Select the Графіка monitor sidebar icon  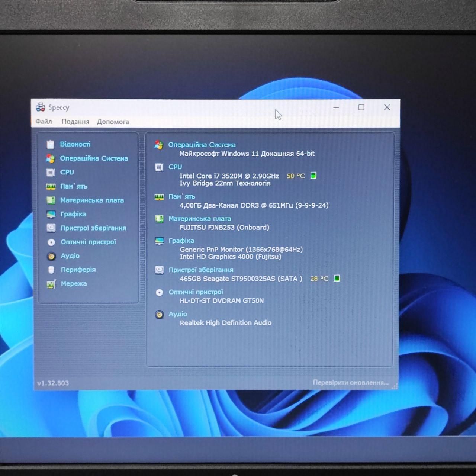51,214
